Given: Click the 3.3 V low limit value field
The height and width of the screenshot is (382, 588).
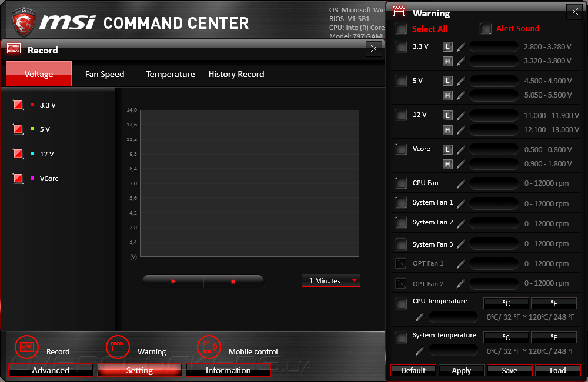Looking at the screenshot, I should [494, 47].
